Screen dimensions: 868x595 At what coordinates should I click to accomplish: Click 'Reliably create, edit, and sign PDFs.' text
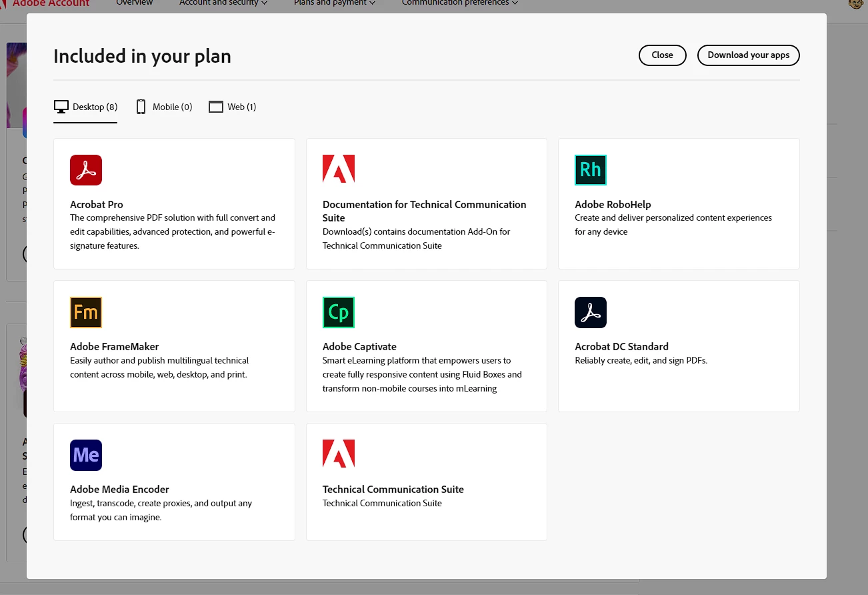click(641, 361)
